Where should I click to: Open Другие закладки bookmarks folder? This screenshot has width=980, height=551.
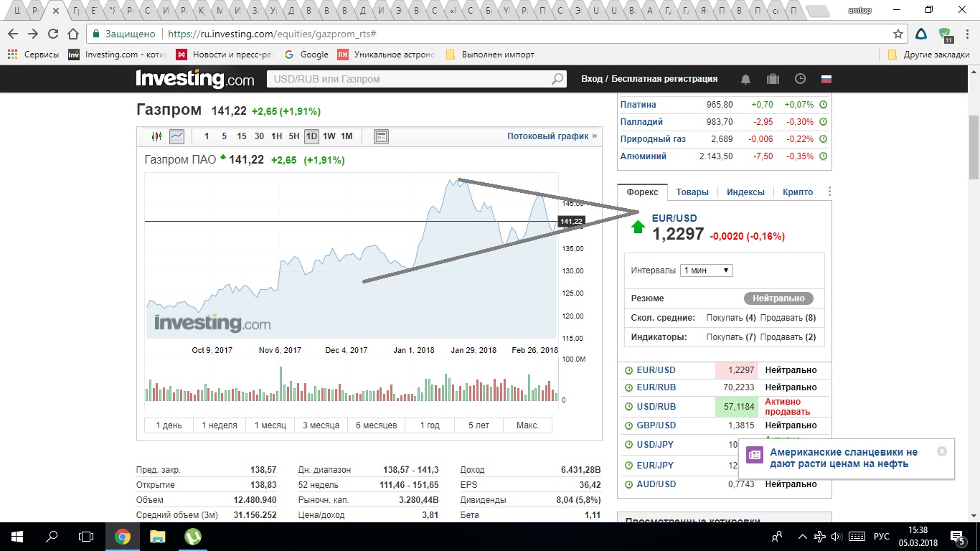[928, 55]
